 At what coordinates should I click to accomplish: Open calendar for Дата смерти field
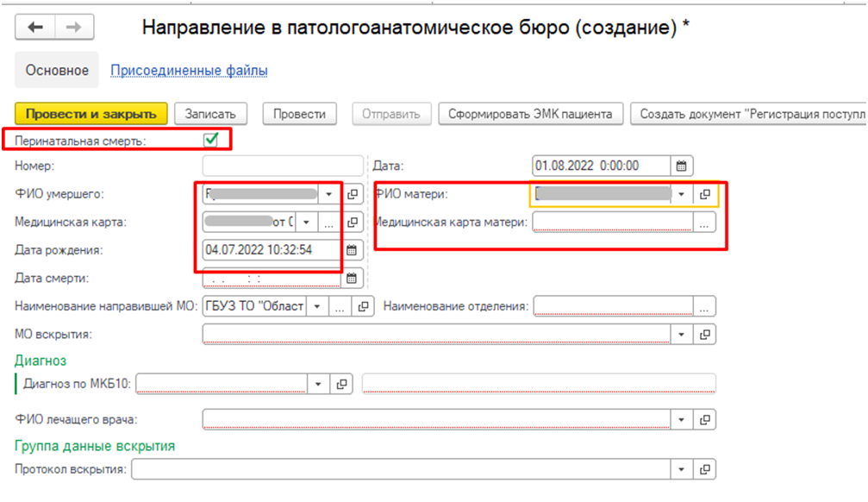[x=352, y=278]
